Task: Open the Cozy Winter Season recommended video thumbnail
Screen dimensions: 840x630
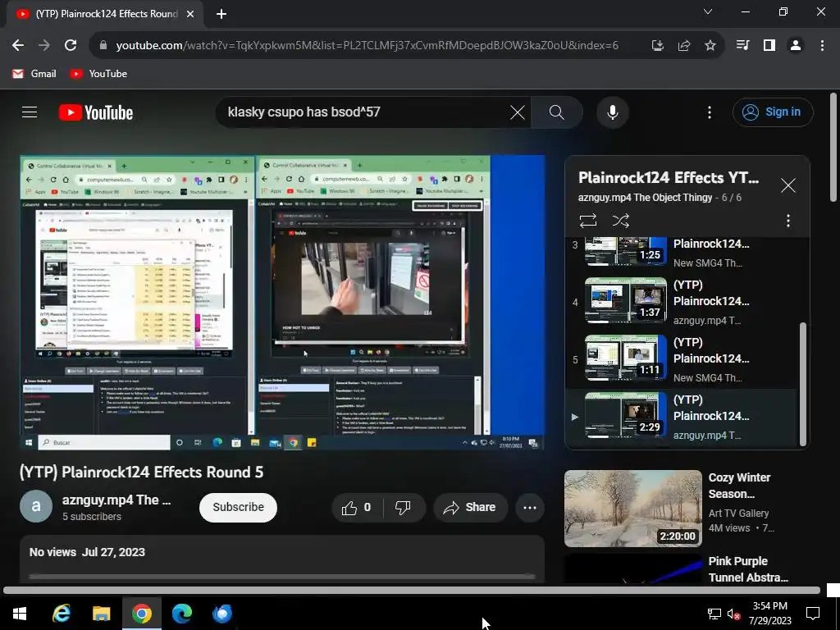Action: [632, 509]
